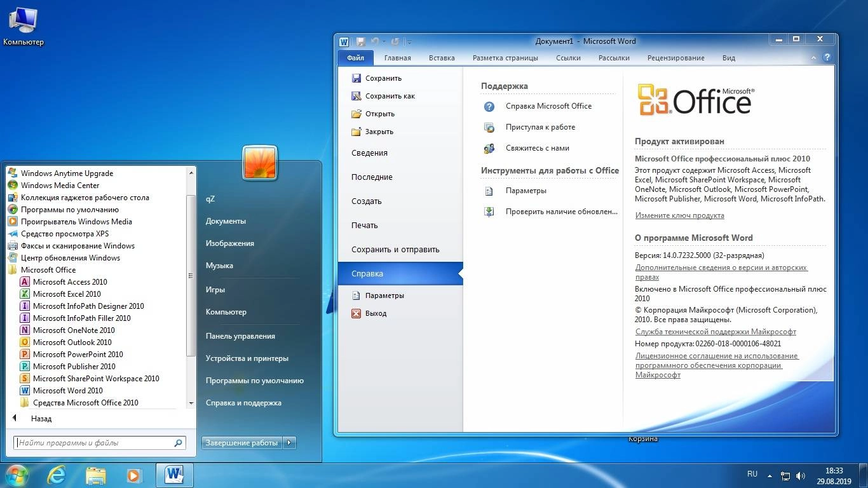Screen dimensions: 868x488
Task: Launch Microsoft Excel 2010 from Start menu
Action: point(67,294)
